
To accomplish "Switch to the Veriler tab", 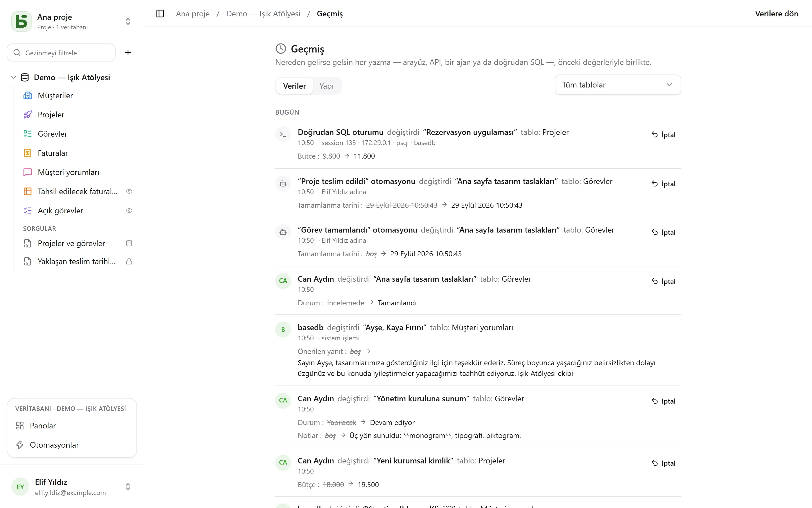I will pos(294,86).
